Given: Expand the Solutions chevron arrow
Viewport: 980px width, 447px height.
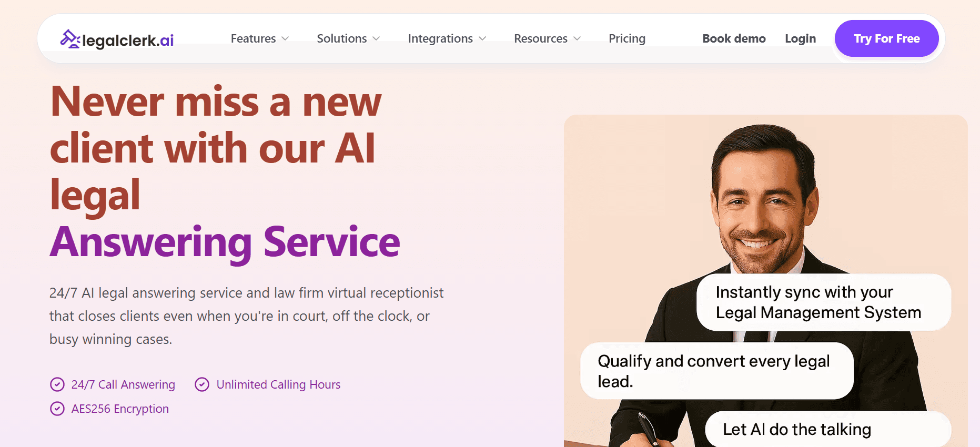Looking at the screenshot, I should click(376, 39).
